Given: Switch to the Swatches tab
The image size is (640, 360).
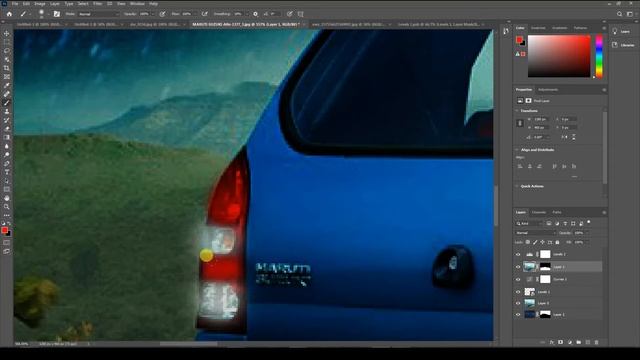Looking at the screenshot, I should [538, 28].
